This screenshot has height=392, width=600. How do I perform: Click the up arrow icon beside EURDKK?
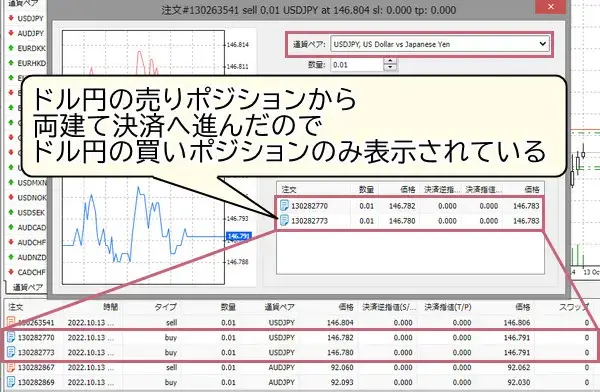(x=11, y=48)
